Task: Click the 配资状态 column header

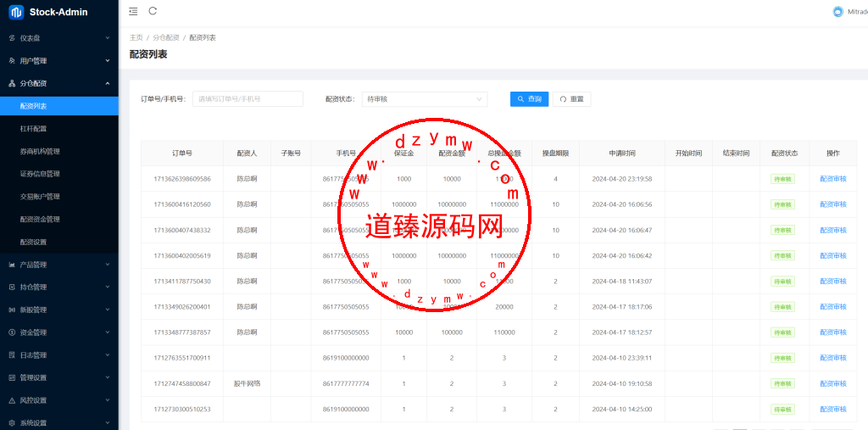Action: [784, 154]
